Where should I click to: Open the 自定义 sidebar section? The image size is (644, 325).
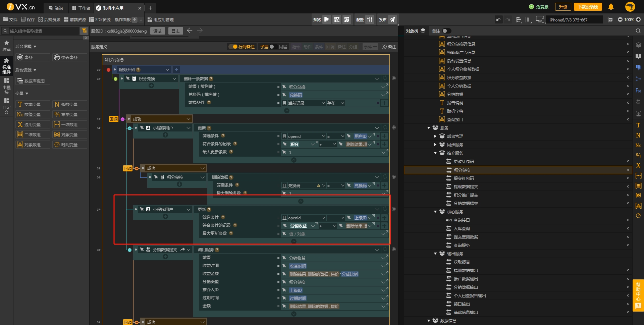pos(6,106)
